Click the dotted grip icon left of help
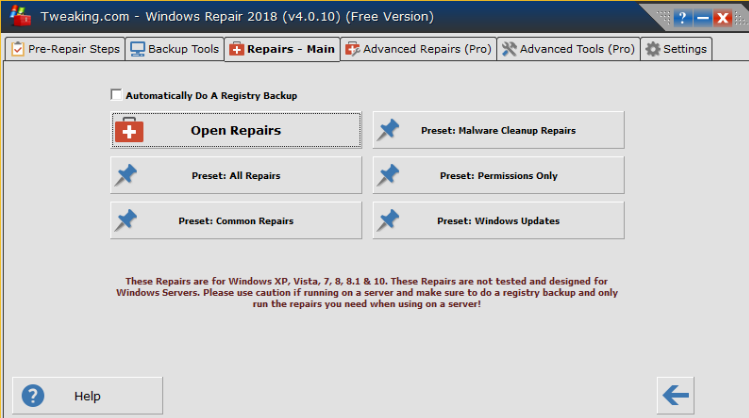Screen dimensions: 749x418 click(x=664, y=18)
